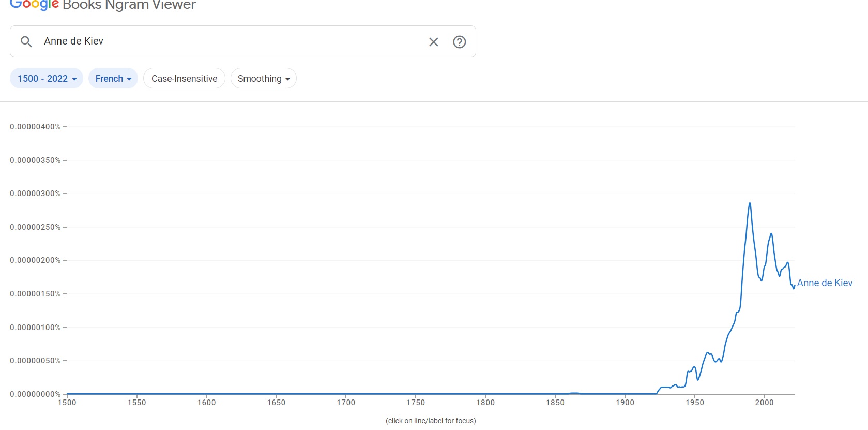Click the graph peak near 1990
Screen dimensions: 868x430
(x=750, y=203)
